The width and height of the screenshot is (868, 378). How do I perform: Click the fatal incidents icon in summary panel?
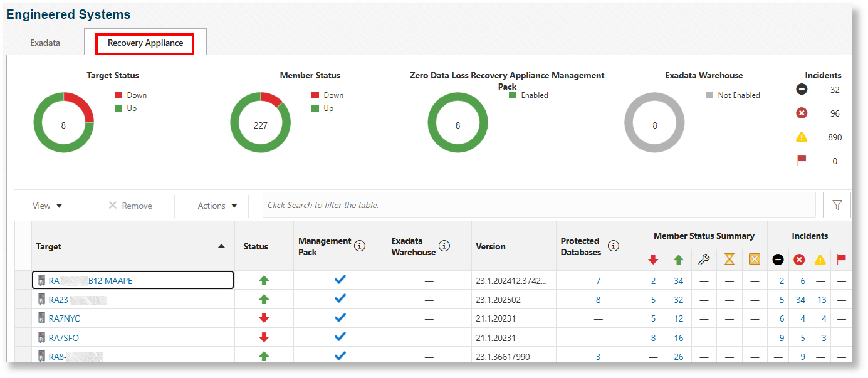802,90
